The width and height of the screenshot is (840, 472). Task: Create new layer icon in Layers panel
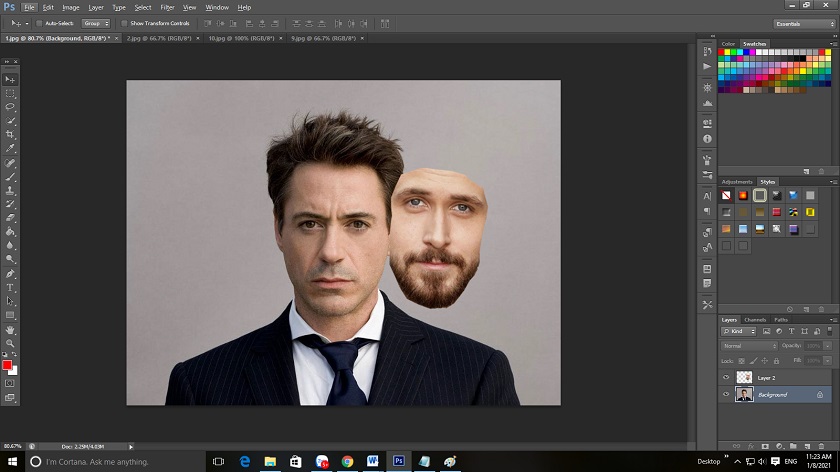(807, 446)
